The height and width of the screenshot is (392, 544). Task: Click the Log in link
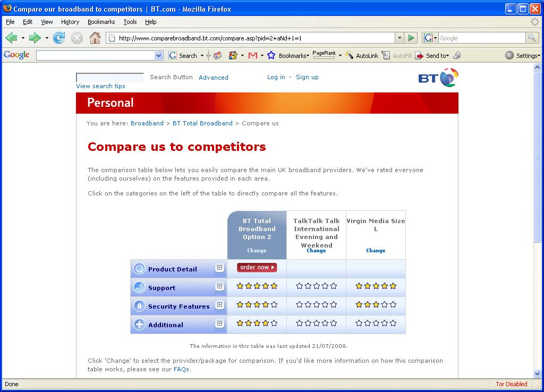276,77
